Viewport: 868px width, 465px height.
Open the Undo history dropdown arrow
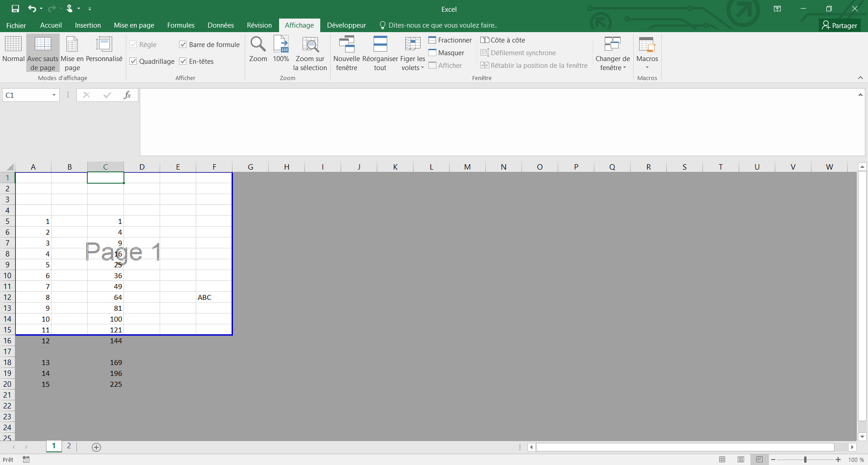41,9
